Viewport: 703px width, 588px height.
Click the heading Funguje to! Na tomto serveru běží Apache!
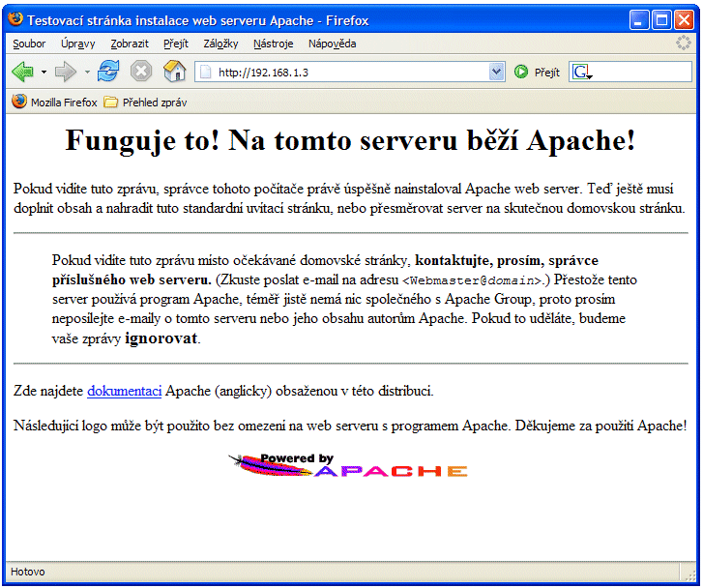pos(351,141)
